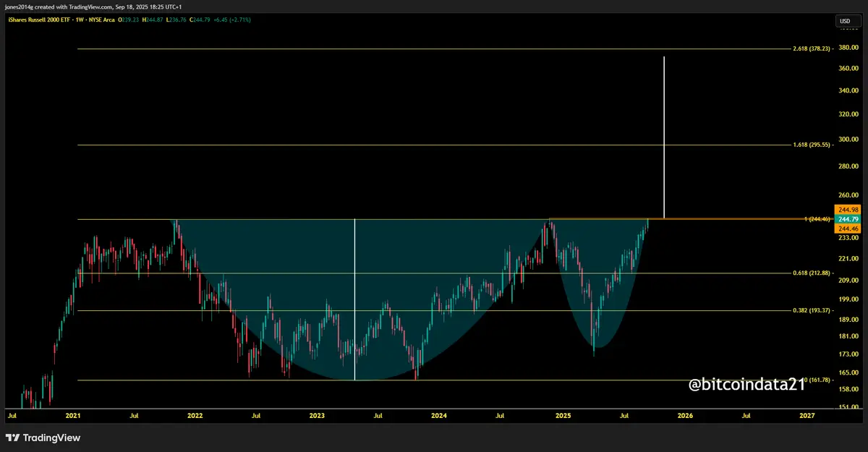Viewport: 868px width, 452px height.
Task: Click the 173.00 price axis label
Action: (848, 354)
